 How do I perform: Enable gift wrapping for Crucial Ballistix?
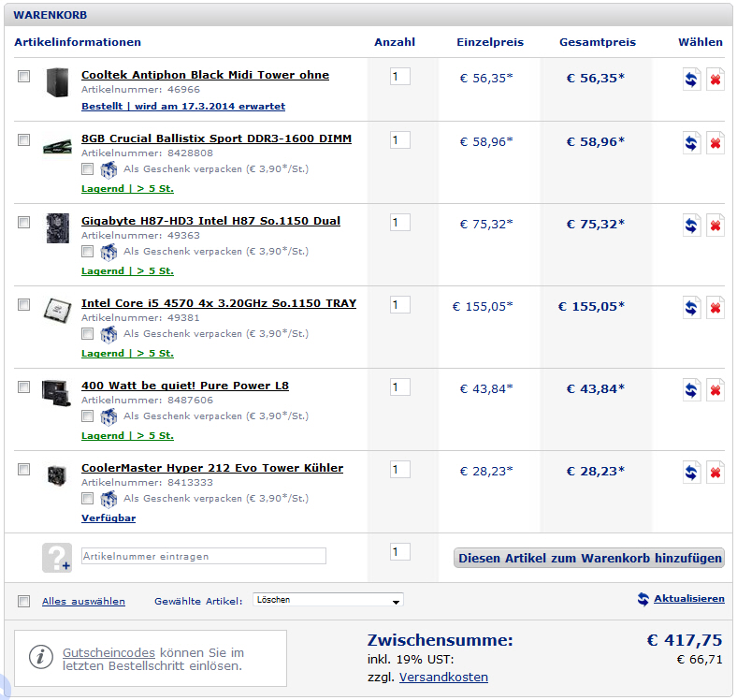87,168
